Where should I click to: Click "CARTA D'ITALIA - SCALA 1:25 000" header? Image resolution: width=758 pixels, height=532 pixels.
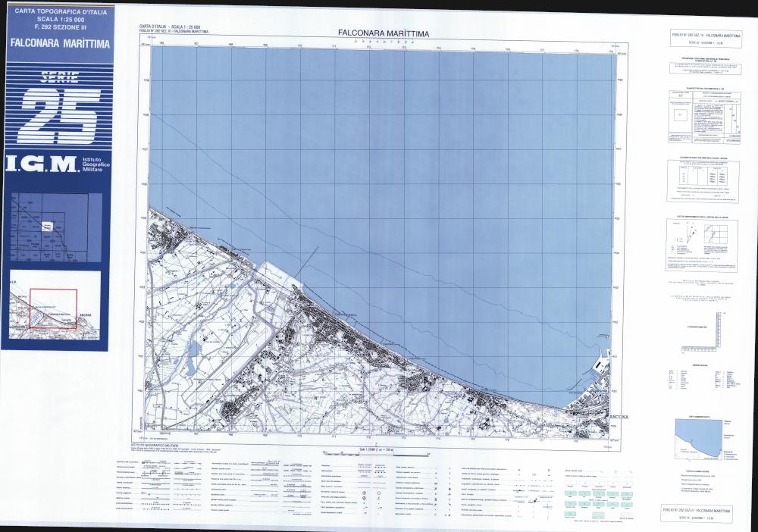coord(170,27)
